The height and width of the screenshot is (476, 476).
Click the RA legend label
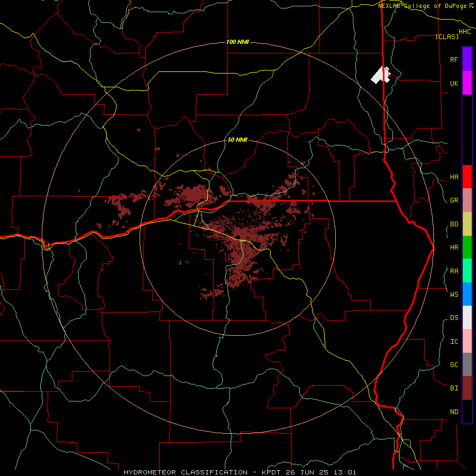454,271
